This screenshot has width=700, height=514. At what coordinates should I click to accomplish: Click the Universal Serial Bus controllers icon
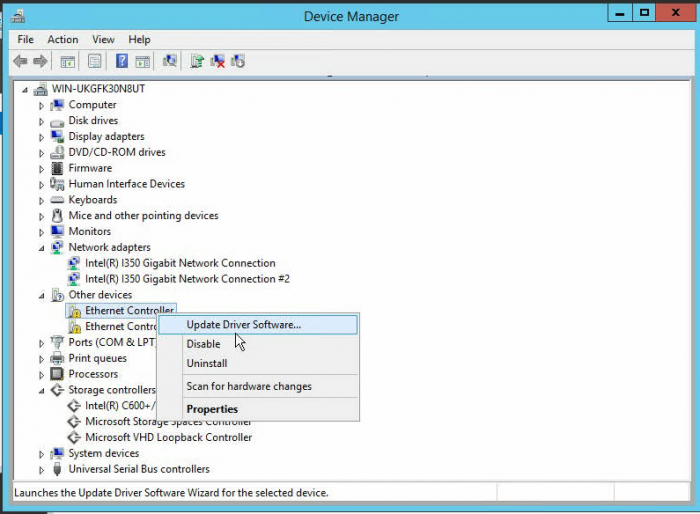click(57, 469)
